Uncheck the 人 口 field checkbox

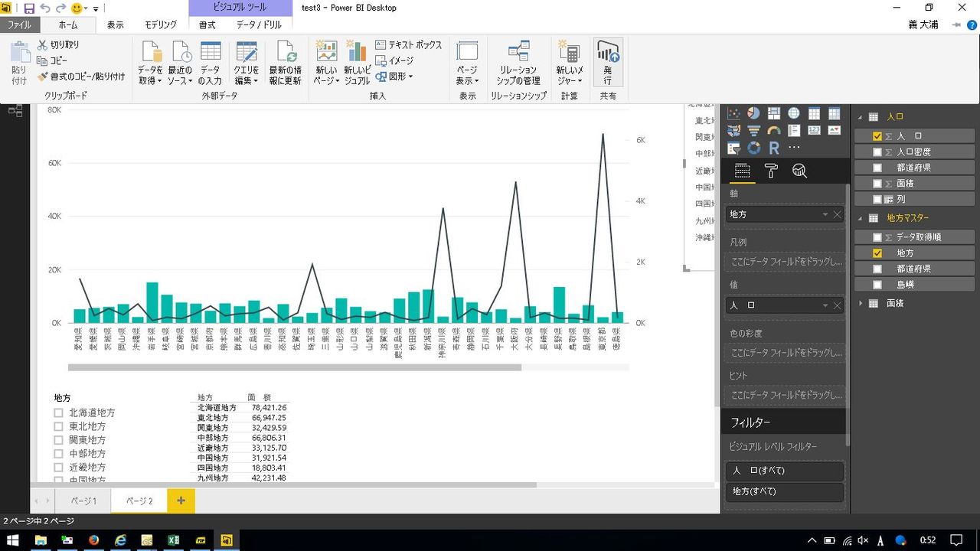tap(877, 135)
